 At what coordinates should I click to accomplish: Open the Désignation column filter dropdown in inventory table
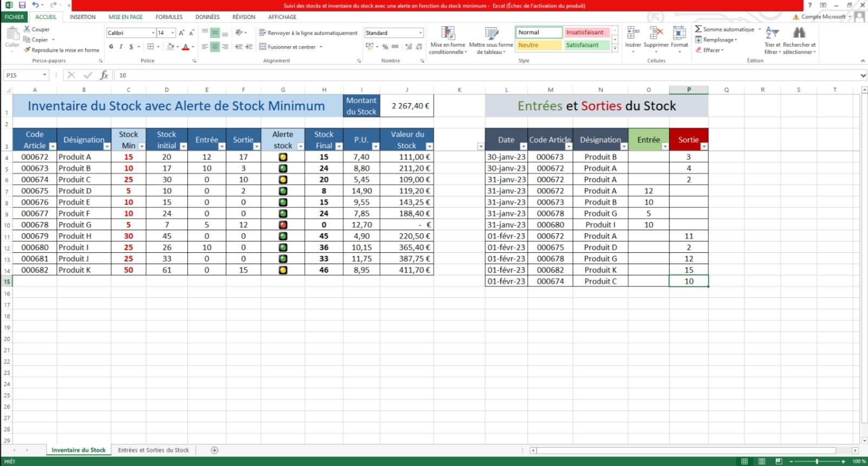coord(107,146)
